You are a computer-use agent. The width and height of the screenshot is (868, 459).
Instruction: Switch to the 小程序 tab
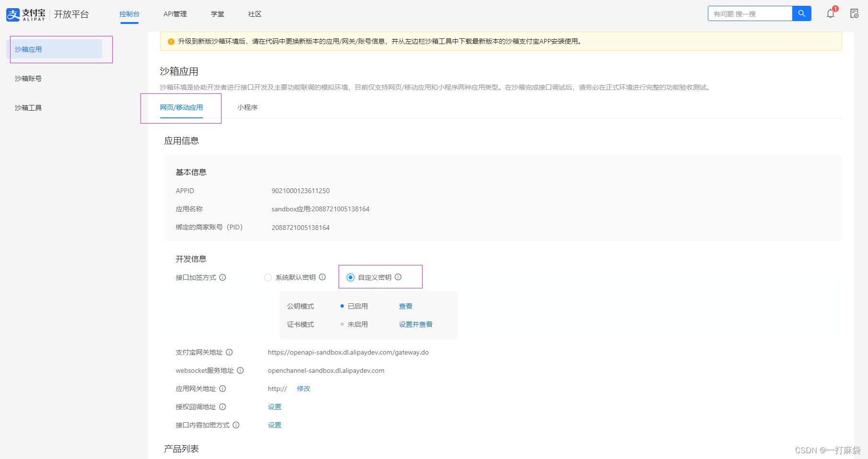(x=247, y=107)
